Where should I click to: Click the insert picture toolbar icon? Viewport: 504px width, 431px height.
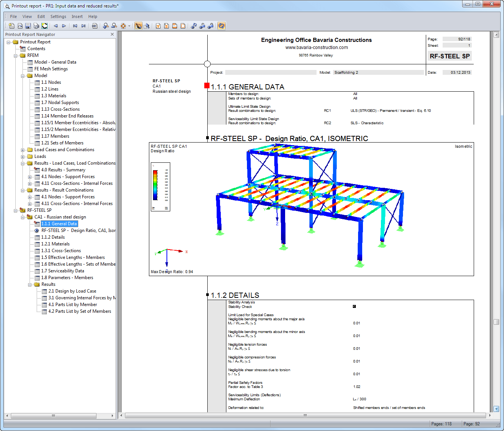click(x=20, y=26)
